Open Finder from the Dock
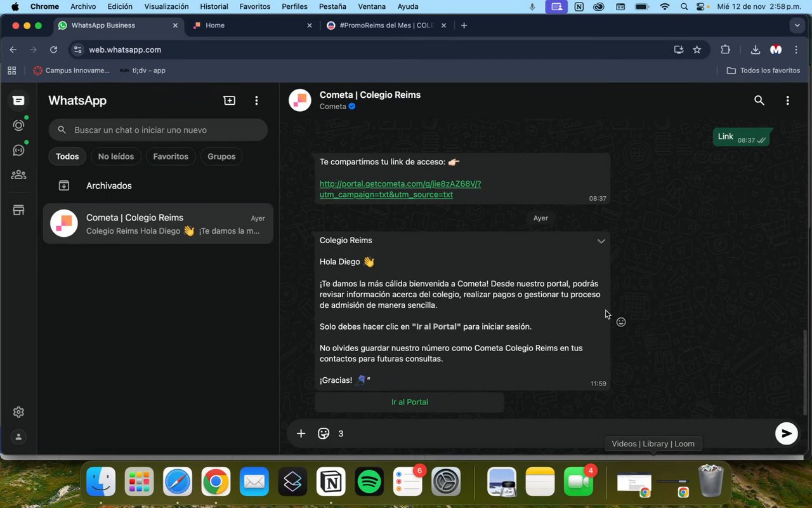 tap(100, 483)
